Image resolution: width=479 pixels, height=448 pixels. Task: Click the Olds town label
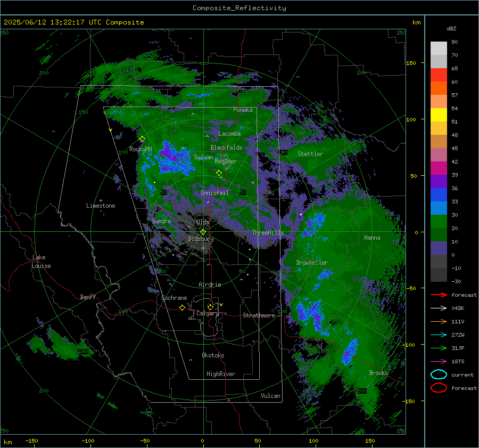coord(203,222)
